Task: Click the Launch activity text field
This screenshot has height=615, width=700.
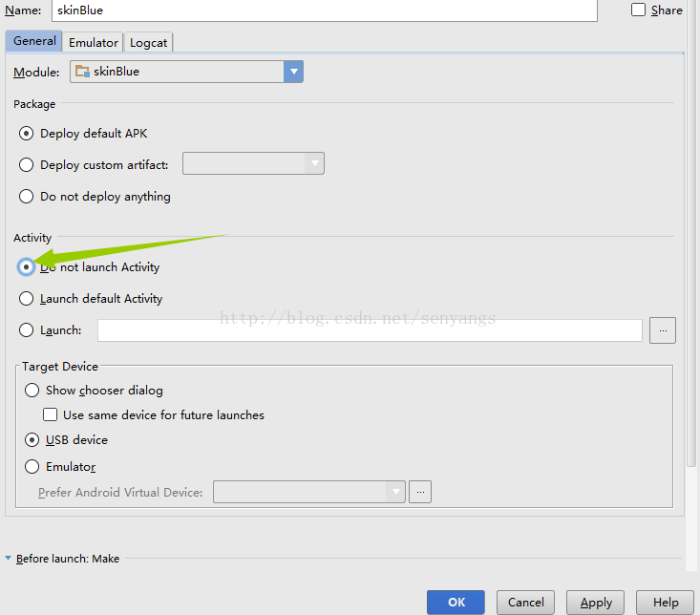Action: (370, 330)
